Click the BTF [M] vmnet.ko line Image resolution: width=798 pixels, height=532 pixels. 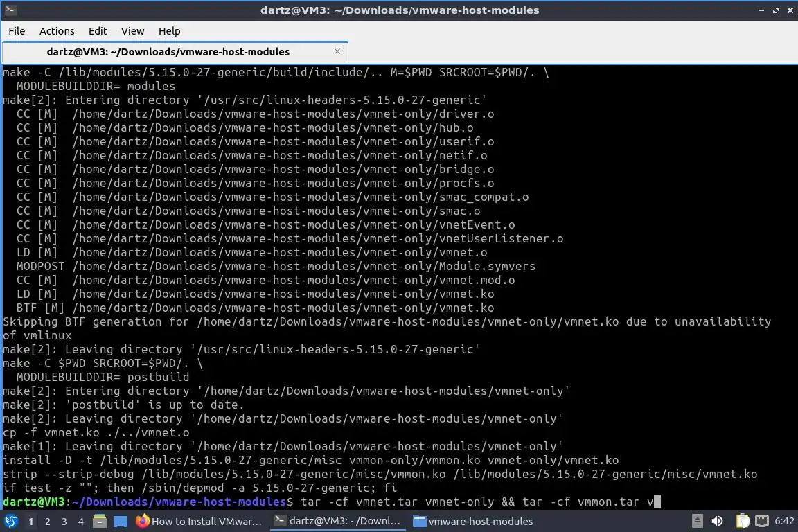[255, 308]
